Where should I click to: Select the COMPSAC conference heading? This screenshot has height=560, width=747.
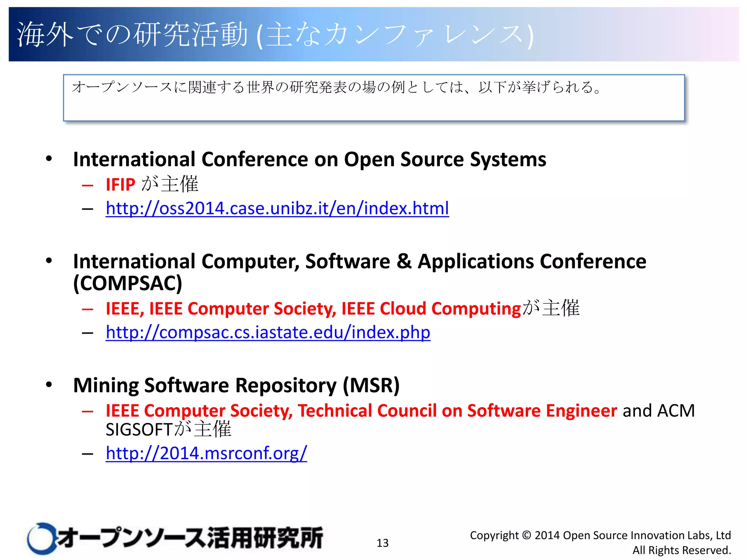(x=359, y=262)
